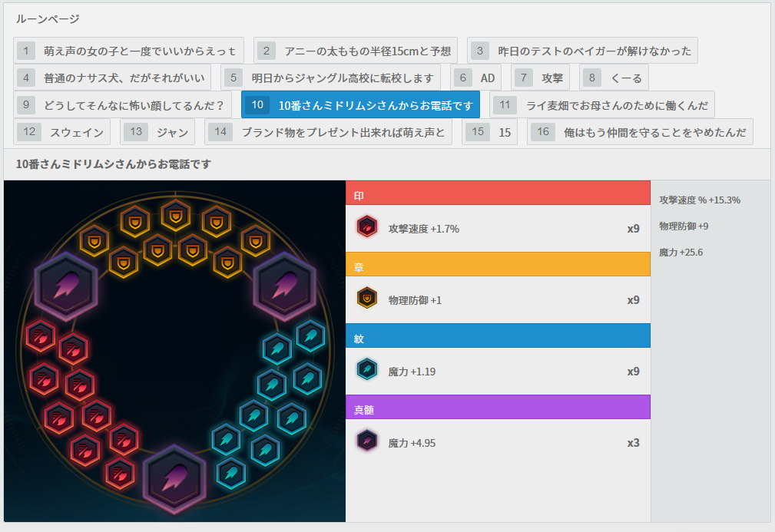This screenshot has height=532, width=775.
Task: Click the red attack speed mark icon in list
Action: click(x=366, y=226)
